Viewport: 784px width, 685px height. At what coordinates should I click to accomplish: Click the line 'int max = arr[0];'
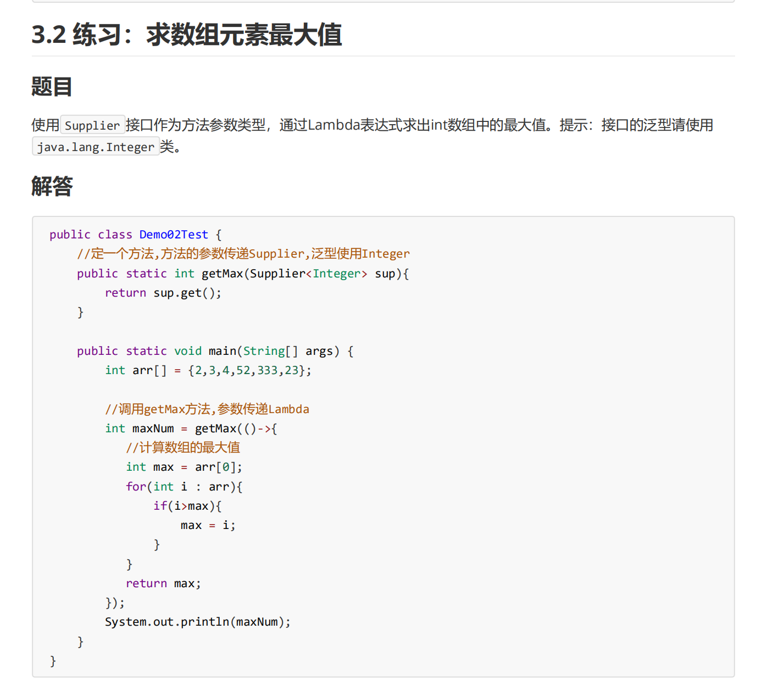[184, 467]
